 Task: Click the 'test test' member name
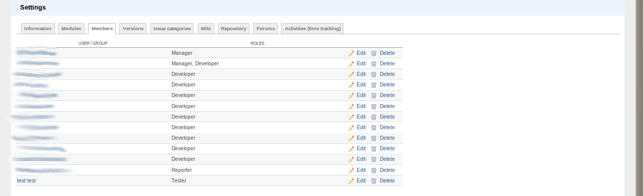pyautogui.click(x=26, y=180)
